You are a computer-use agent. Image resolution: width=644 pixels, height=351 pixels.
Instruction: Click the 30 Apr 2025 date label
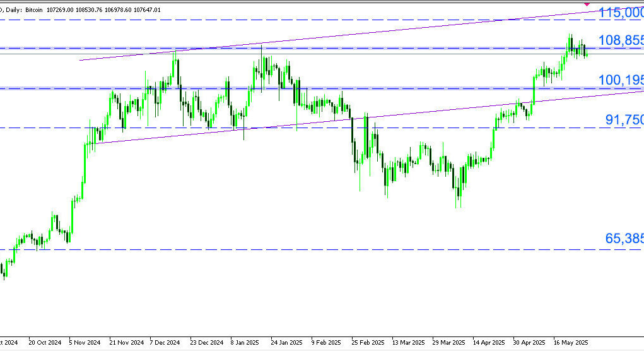[529, 342]
